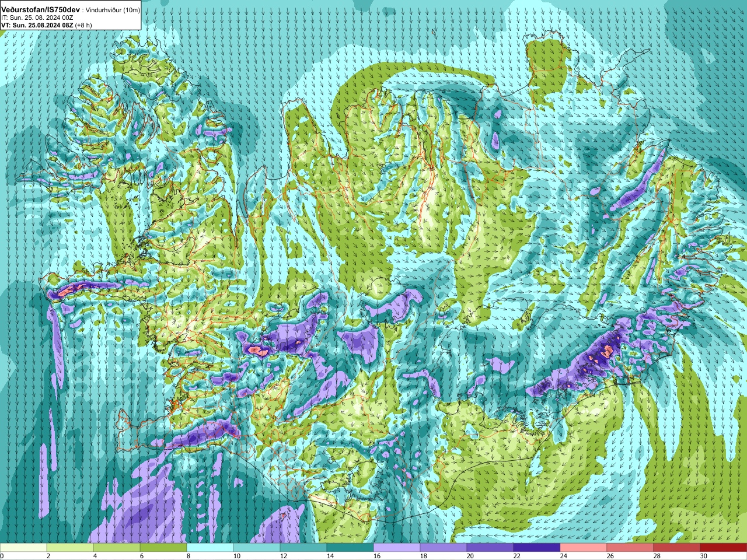Image resolution: width=747 pixels, height=560 pixels.
Task: Pick the dark red above-30 legend swatch
Action: coord(724,548)
